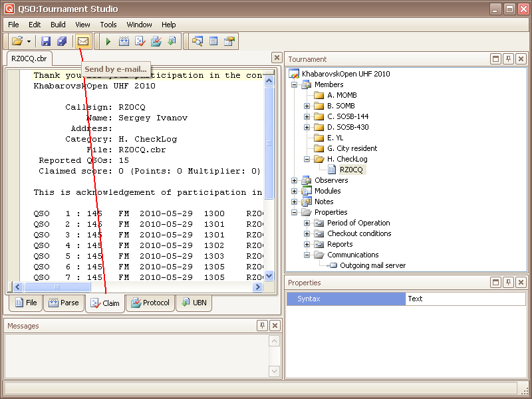532x399 pixels.
Task: Expand the B. SOMB folder node
Action: tap(307, 106)
